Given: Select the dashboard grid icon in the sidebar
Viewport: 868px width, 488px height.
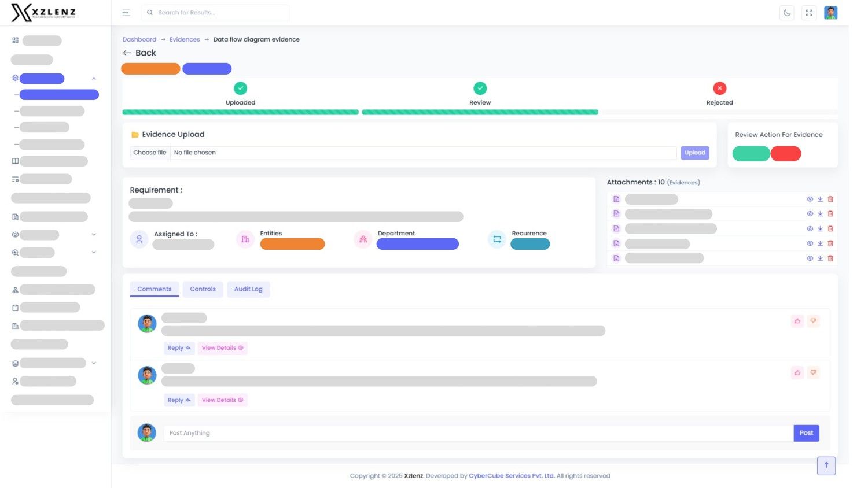Looking at the screenshot, I should click(14, 40).
